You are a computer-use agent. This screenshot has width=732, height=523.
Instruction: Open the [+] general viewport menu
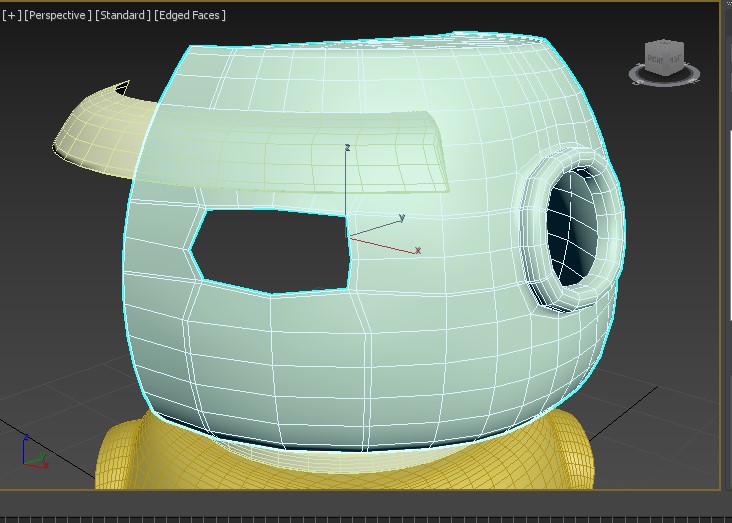[12, 15]
